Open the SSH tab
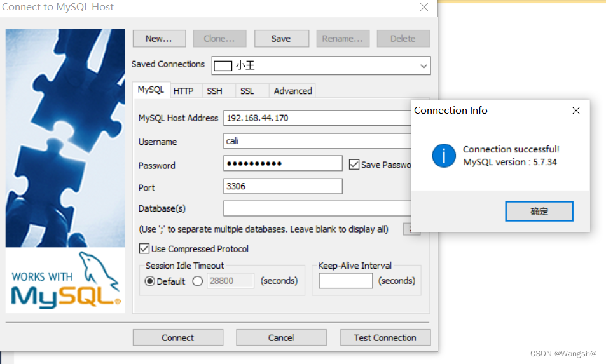 click(214, 91)
